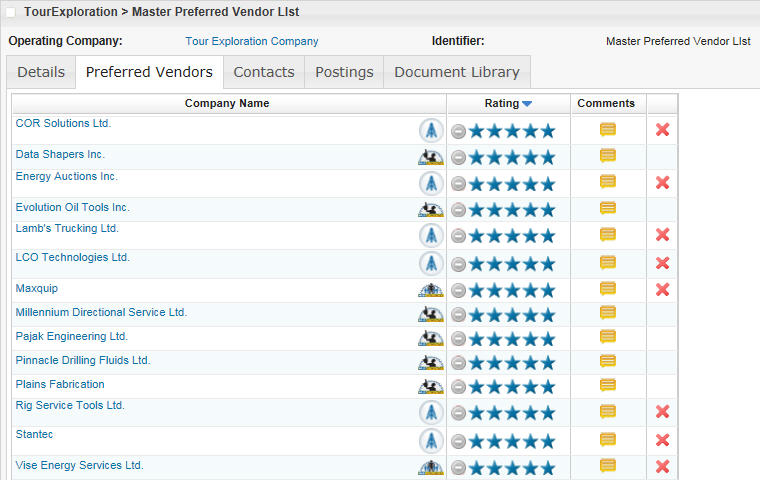The height and width of the screenshot is (480, 760).
Task: Tick the checkbox beside TourExploration title
Action: pyautogui.click(x=11, y=13)
